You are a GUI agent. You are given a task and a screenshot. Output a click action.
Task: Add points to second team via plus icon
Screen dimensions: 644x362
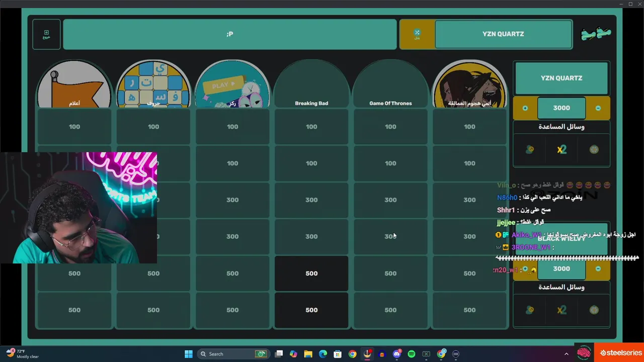pyautogui.click(x=525, y=269)
